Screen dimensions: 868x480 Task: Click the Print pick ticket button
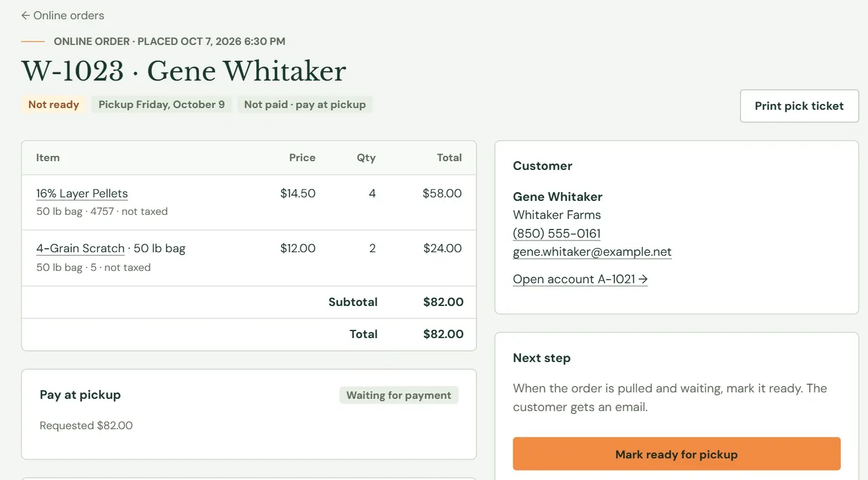click(799, 106)
